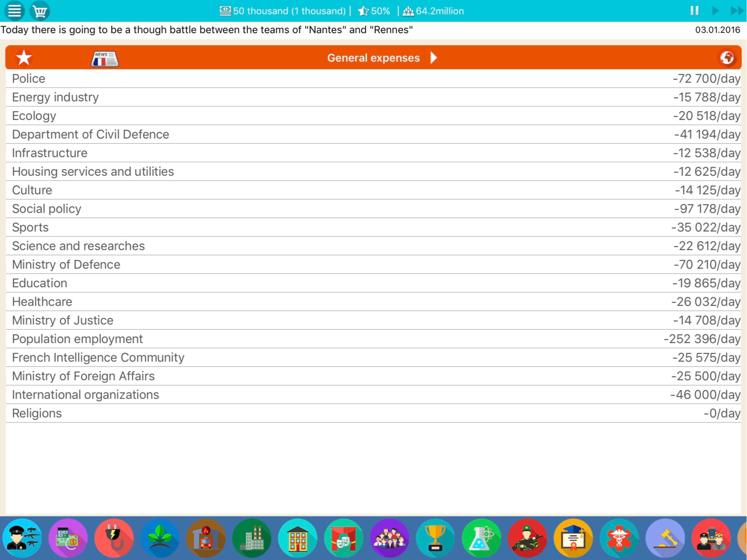Screen dimensions: 747x560
Task: Play at normal game speed
Action: pos(715,11)
